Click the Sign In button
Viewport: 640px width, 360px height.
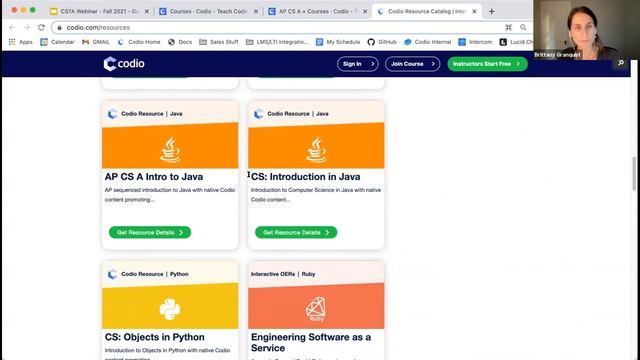358,64
